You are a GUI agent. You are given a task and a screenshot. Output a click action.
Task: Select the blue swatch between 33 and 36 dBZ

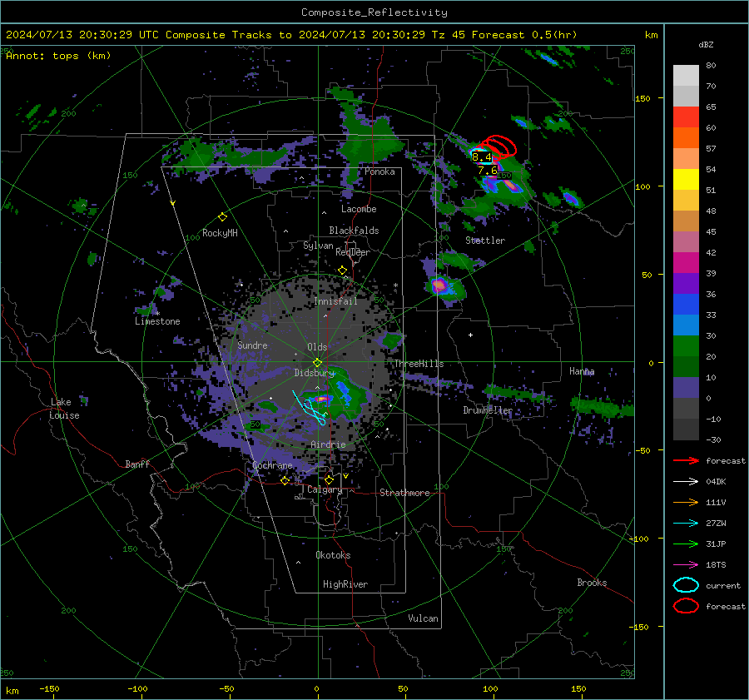coord(686,305)
